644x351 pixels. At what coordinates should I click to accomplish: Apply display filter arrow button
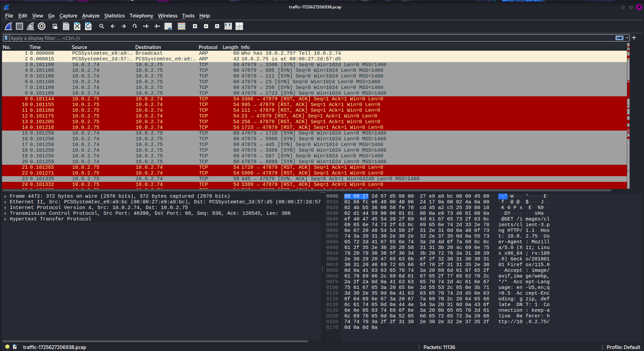(x=620, y=38)
